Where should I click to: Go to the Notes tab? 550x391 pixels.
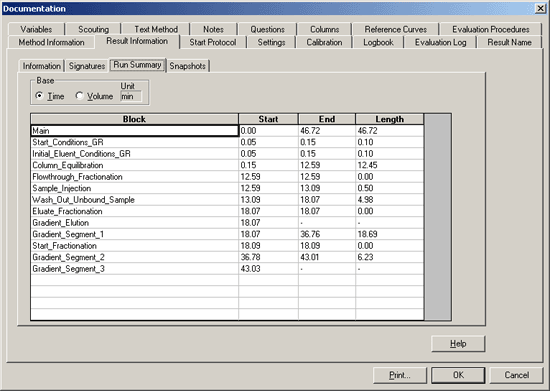pyautogui.click(x=213, y=29)
